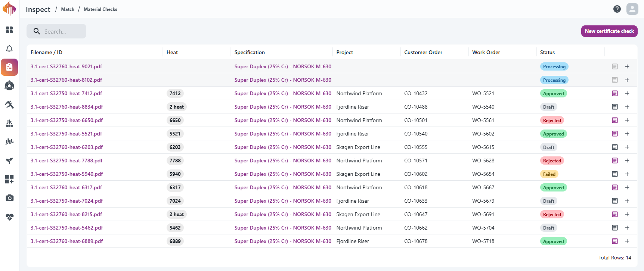Open report icon for heat-6203 row

(615, 147)
